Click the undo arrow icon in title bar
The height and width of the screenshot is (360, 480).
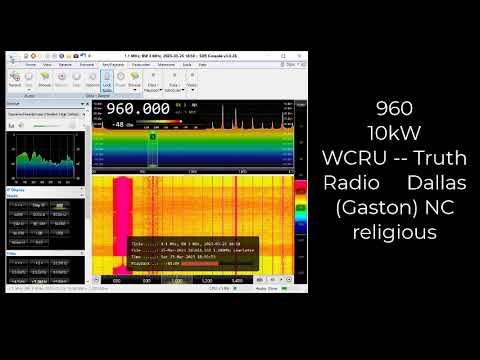coord(83,56)
